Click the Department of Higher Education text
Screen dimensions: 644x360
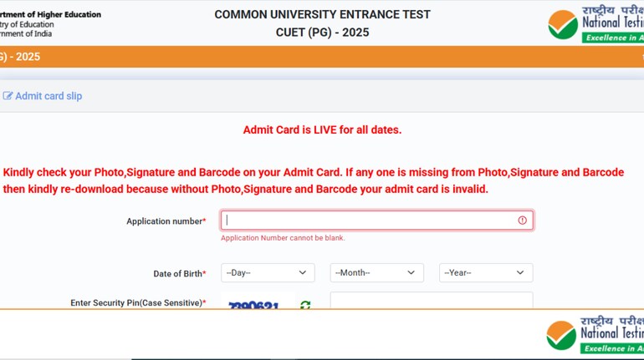tap(50, 14)
